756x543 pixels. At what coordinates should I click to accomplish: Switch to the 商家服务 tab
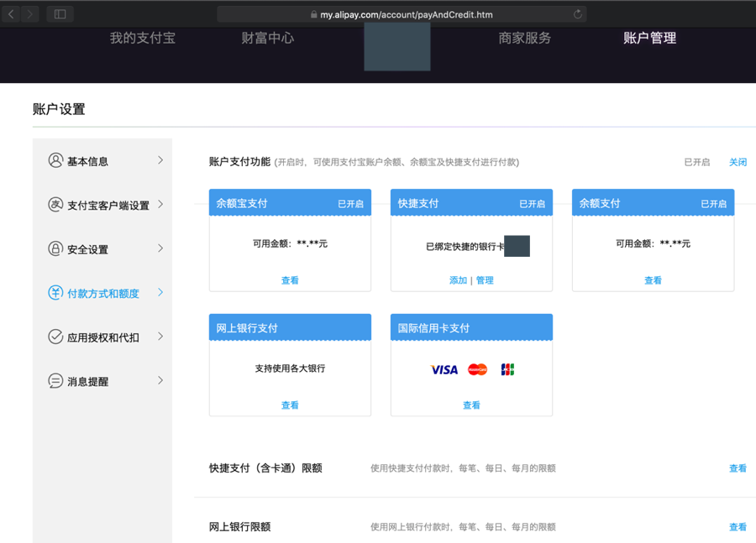525,38
